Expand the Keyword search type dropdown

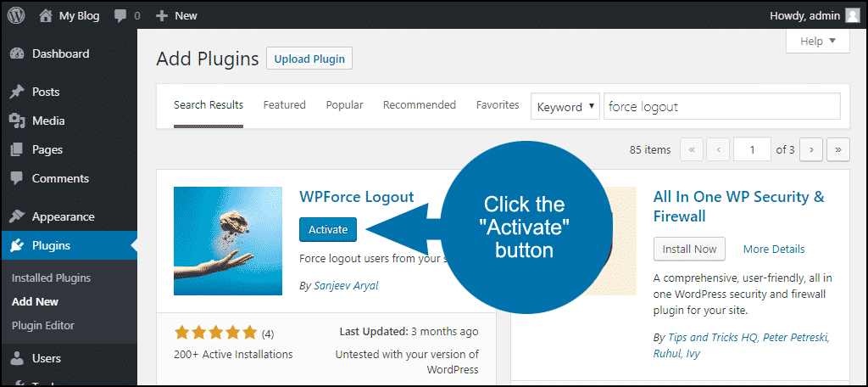coord(565,106)
